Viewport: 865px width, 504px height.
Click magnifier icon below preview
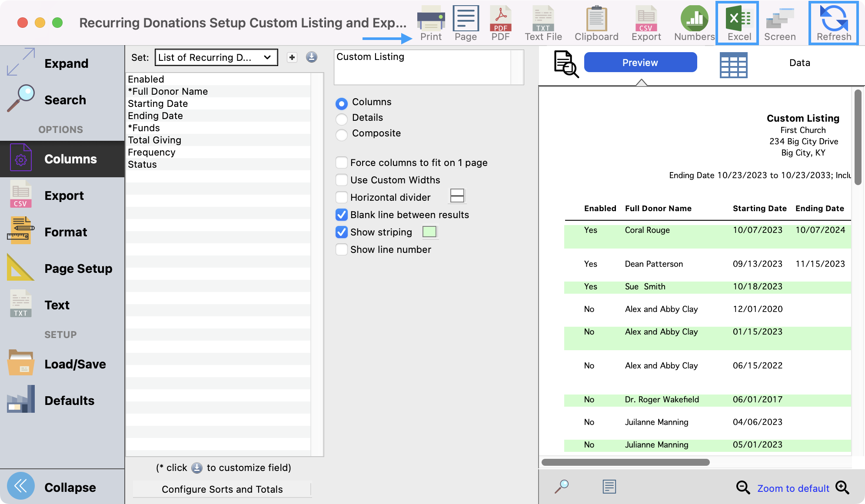[562, 487]
